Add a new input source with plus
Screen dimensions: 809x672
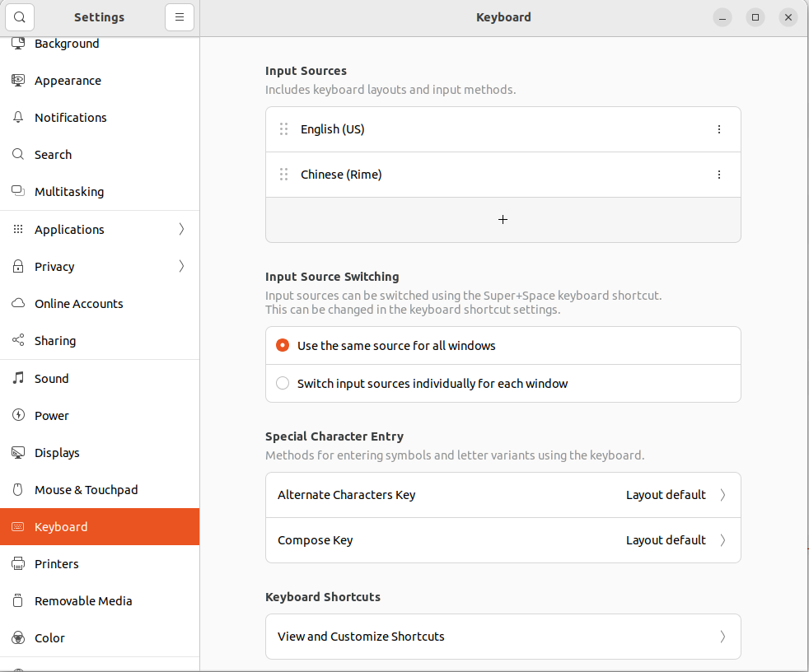pos(503,220)
